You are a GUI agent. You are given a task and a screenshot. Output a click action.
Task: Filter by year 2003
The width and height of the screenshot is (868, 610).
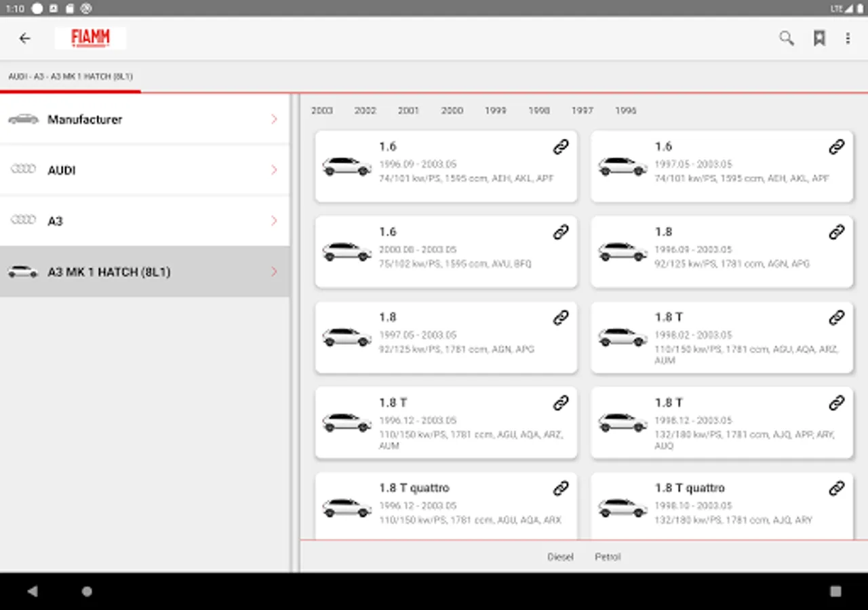pos(322,110)
